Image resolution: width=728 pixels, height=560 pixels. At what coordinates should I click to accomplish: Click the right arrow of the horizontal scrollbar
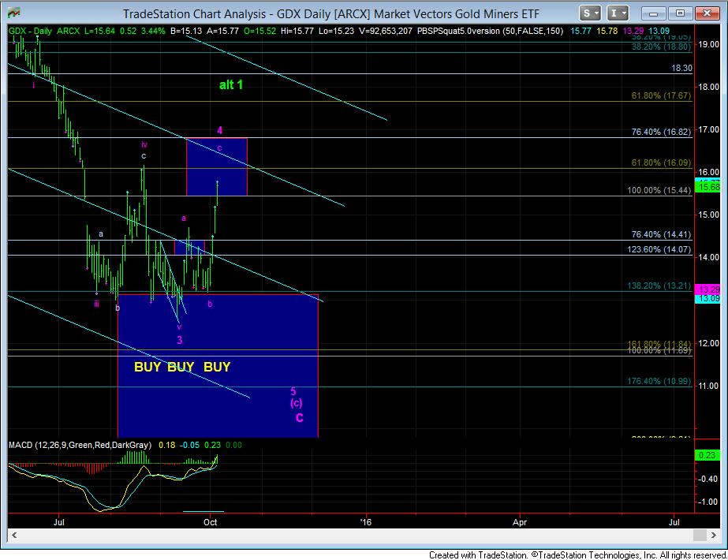(714, 536)
